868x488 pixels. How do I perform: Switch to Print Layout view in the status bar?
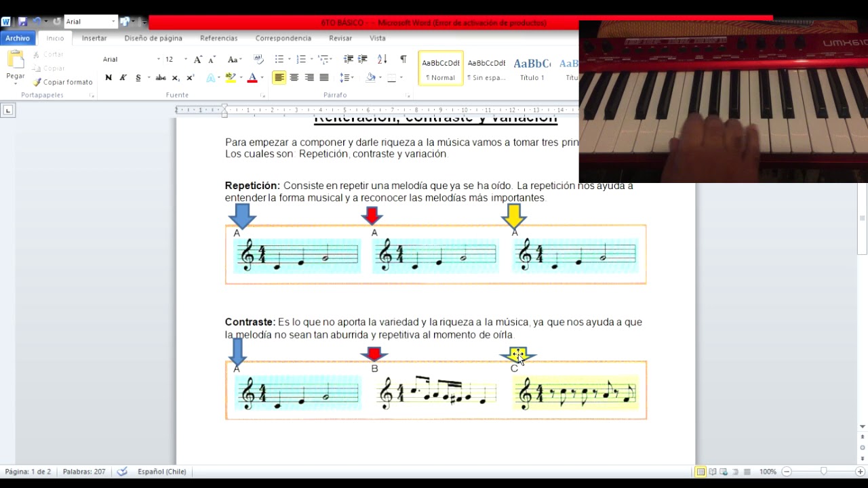(x=701, y=472)
